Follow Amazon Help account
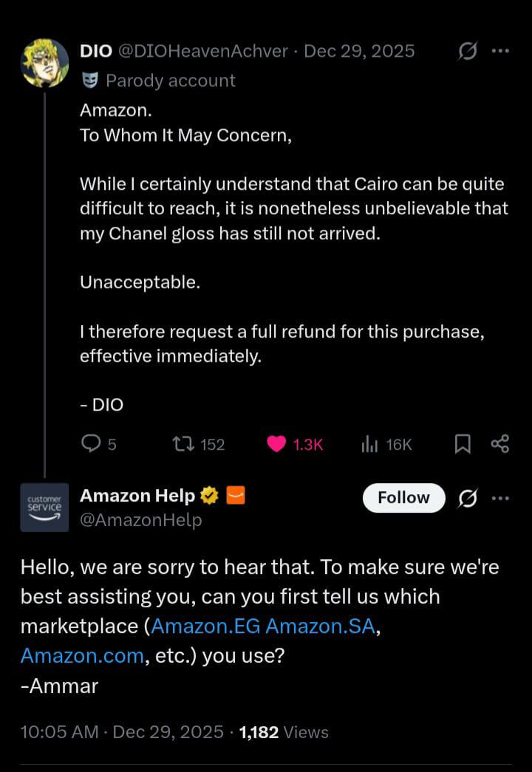This screenshot has height=772, width=532. [403, 498]
